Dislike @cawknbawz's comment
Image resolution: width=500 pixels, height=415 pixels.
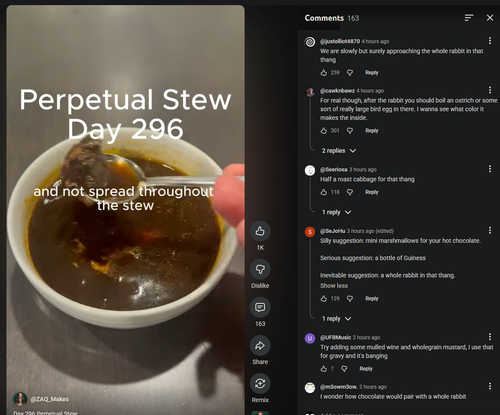tap(350, 131)
